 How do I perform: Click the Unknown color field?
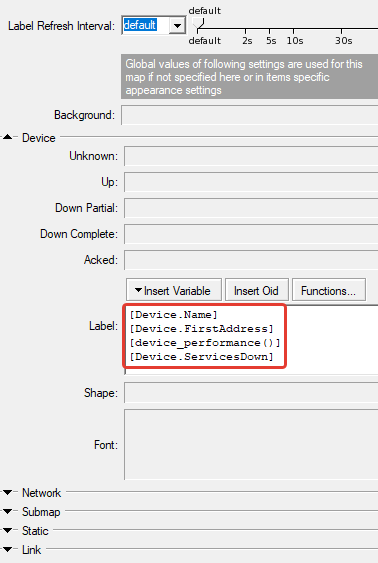tap(251, 156)
